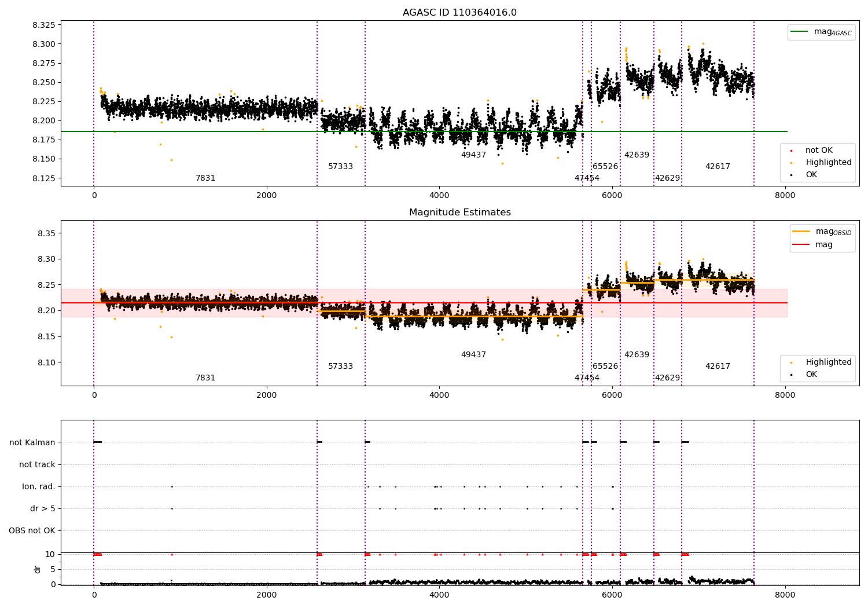Screen dimensions: 868x608
Task: Click OBSID label 49437 in top plot
Action: (x=473, y=155)
